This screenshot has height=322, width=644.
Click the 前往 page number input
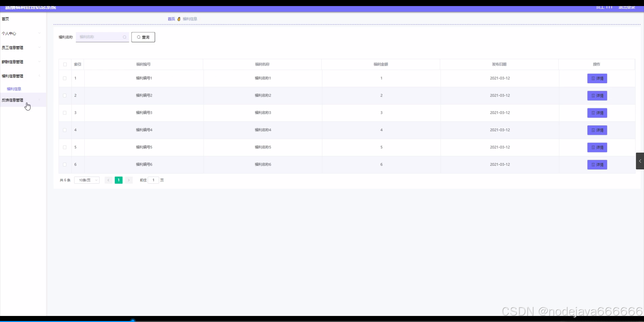click(x=153, y=180)
